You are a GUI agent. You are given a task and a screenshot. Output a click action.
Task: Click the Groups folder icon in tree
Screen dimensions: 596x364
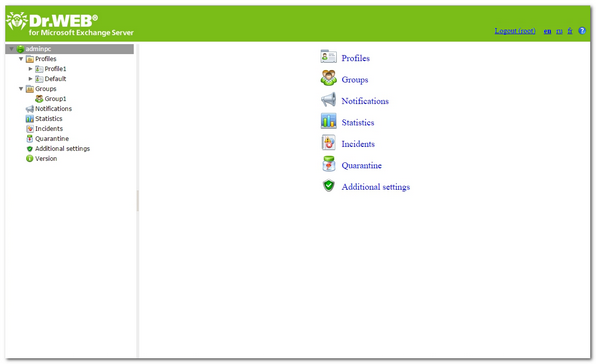point(30,89)
